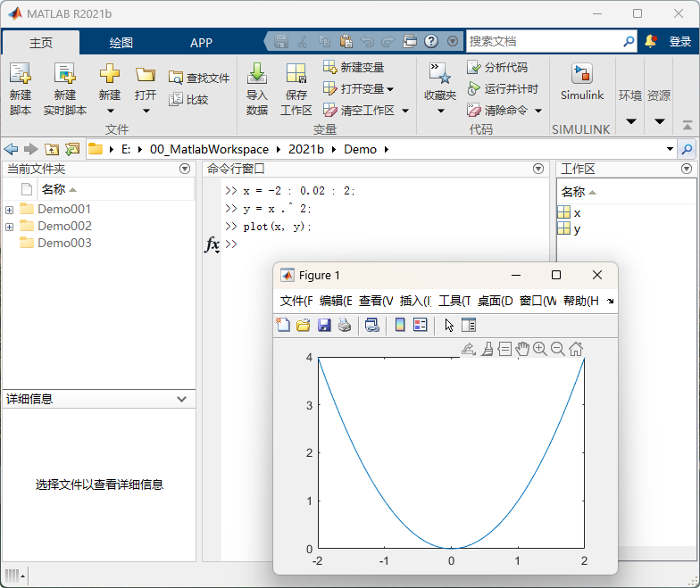Insert Colorbar icon in Figure toolbar
The image size is (700, 588).
pos(400,325)
